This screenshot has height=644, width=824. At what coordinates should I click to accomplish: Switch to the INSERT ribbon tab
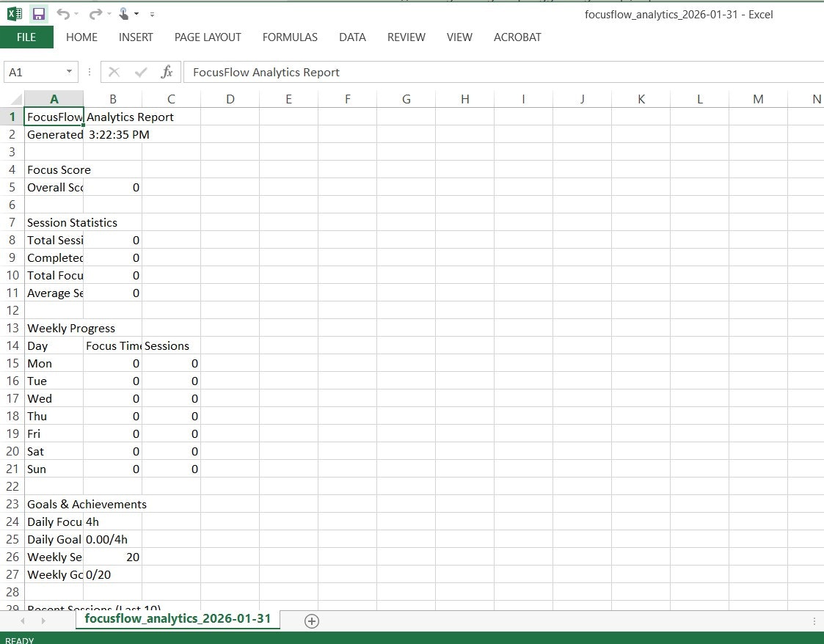136,37
